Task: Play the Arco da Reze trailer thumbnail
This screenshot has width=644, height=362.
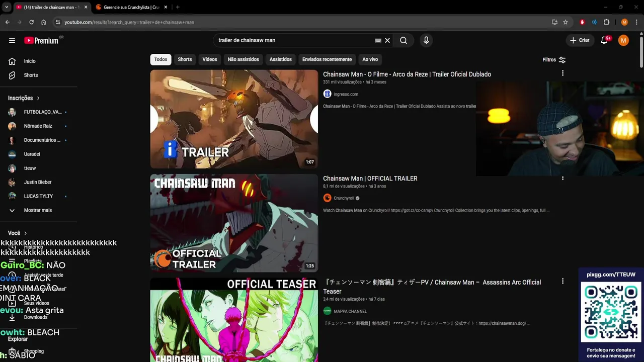Action: pyautogui.click(x=234, y=119)
